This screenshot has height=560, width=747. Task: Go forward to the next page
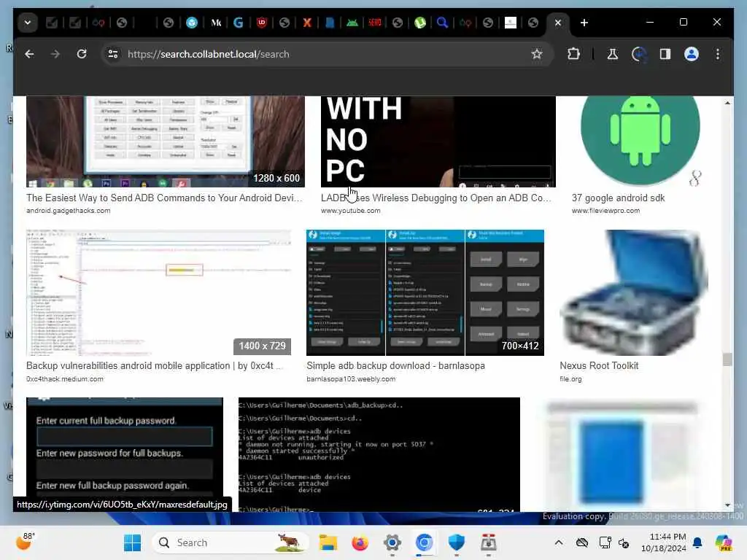pos(55,54)
